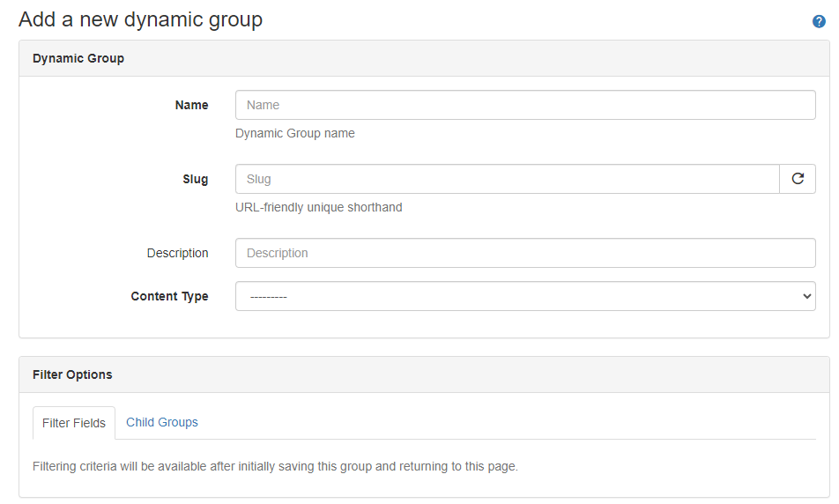Open the page help question mark icon
The width and height of the screenshot is (839, 504).
click(819, 21)
